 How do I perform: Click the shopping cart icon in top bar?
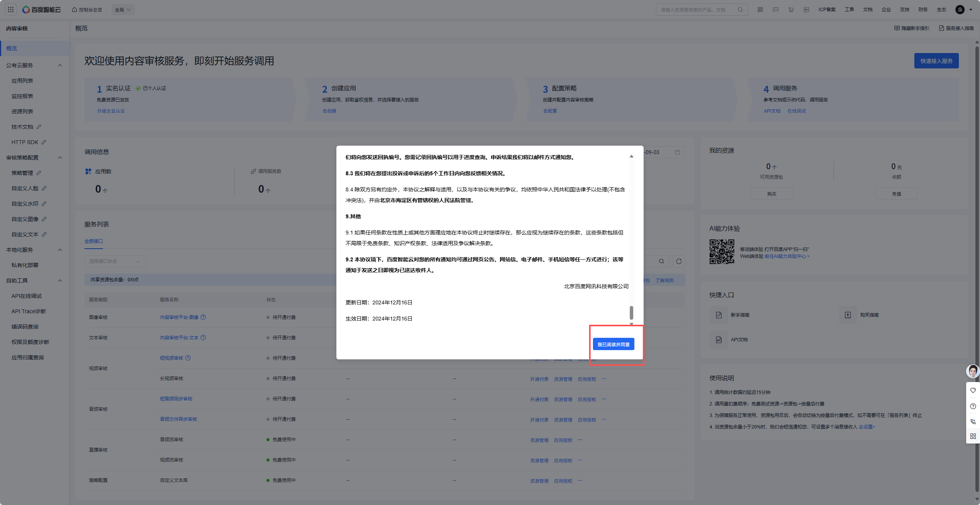click(791, 10)
